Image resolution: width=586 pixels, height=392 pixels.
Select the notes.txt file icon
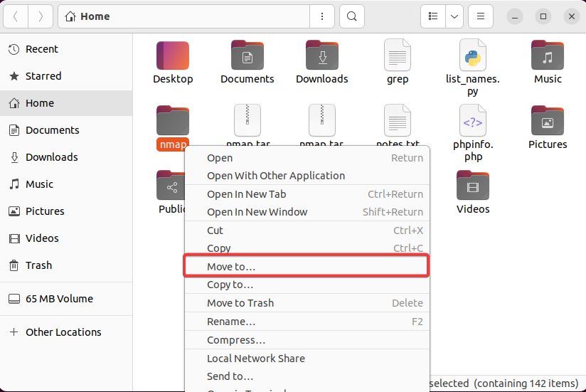click(398, 121)
